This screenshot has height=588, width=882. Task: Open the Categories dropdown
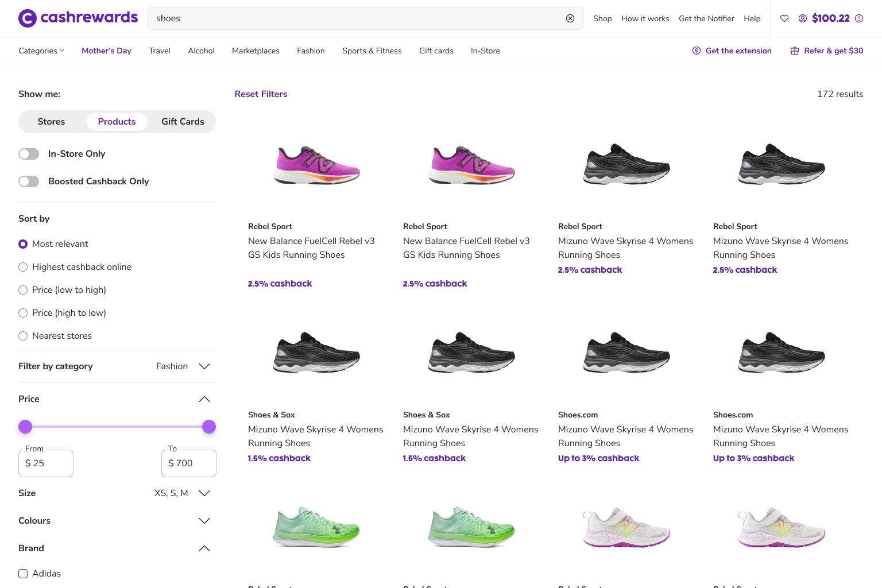click(x=41, y=51)
